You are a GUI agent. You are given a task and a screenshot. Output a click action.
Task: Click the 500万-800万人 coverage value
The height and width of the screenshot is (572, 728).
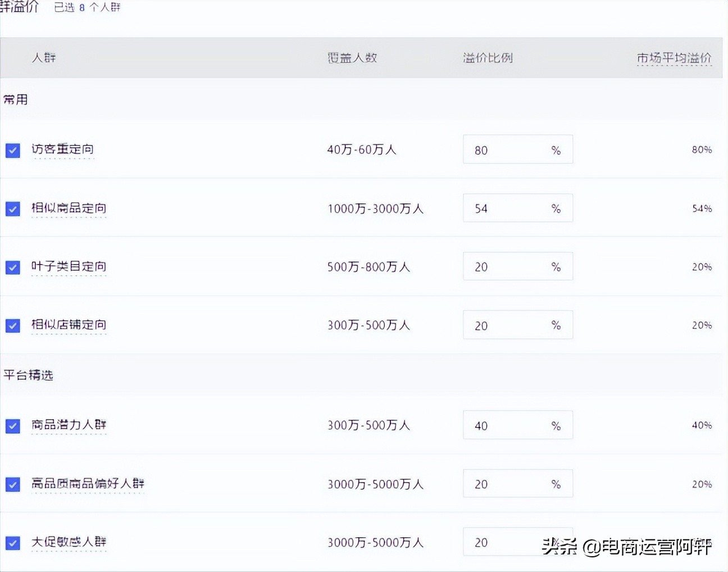368,267
